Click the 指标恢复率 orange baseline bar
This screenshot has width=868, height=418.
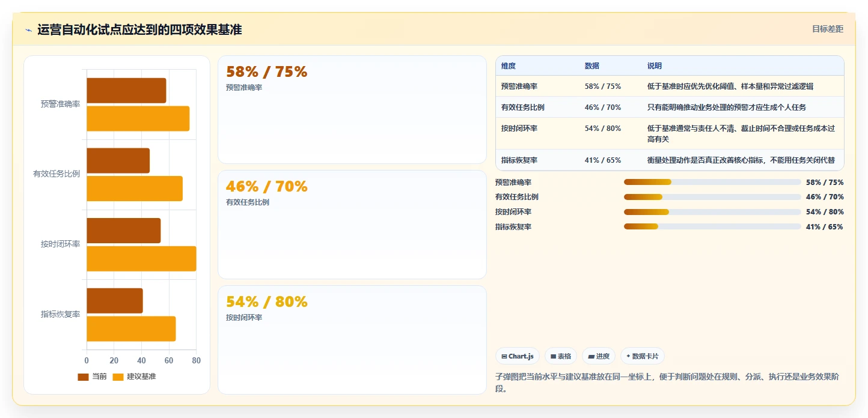click(131, 329)
